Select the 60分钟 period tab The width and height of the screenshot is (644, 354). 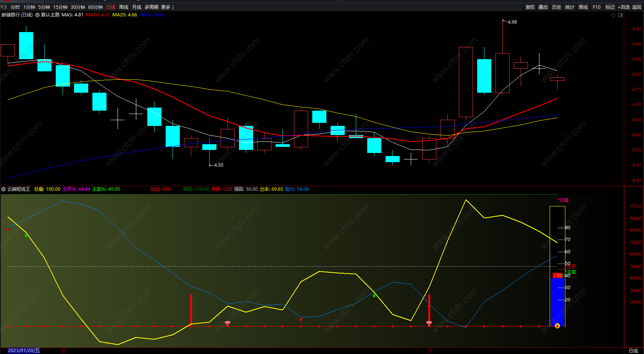tap(95, 7)
